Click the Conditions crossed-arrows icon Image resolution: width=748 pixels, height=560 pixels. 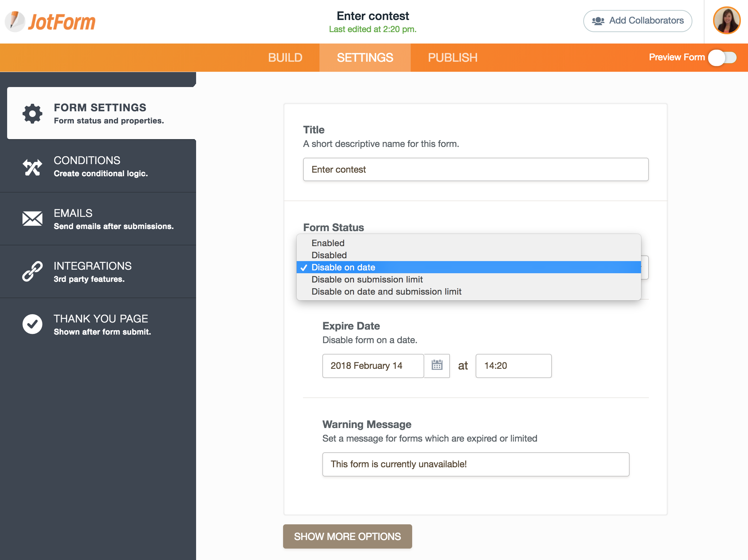pyautogui.click(x=32, y=167)
